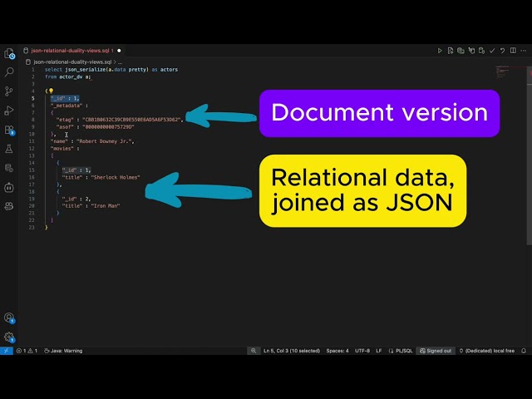
Task: Click the Run Script icon in the editor toolbar
Action: click(x=451, y=51)
